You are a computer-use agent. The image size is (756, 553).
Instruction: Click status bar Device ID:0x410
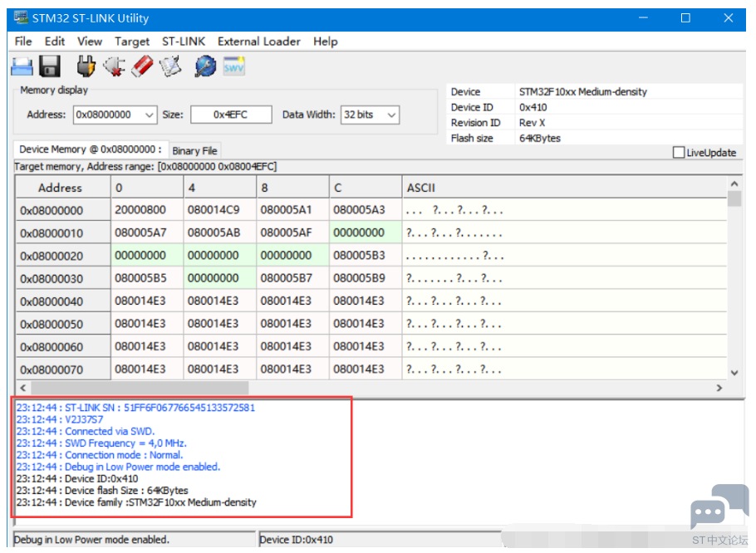click(296, 540)
